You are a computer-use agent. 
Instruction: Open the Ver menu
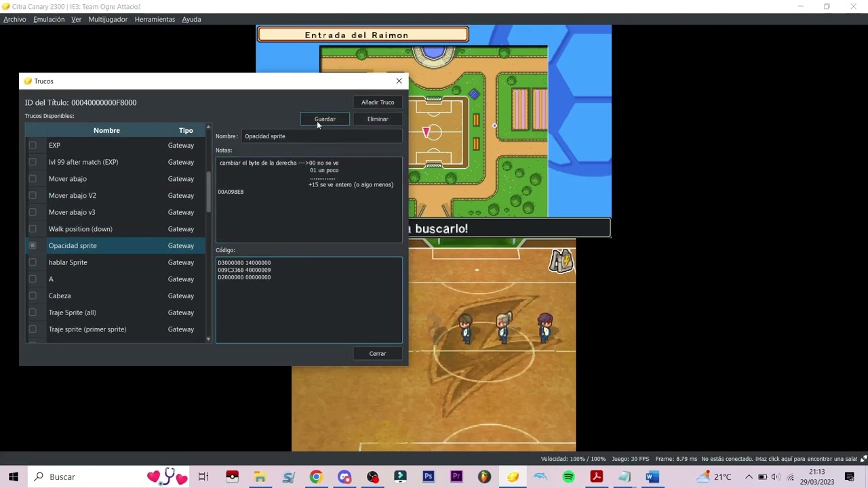click(x=76, y=19)
